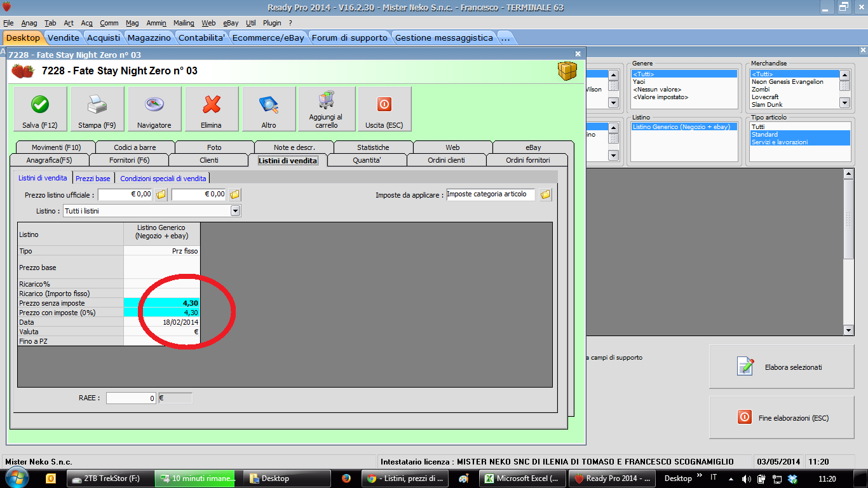This screenshot has width=868, height=488.
Task: Click the Elimina red X button
Action: 212,109
